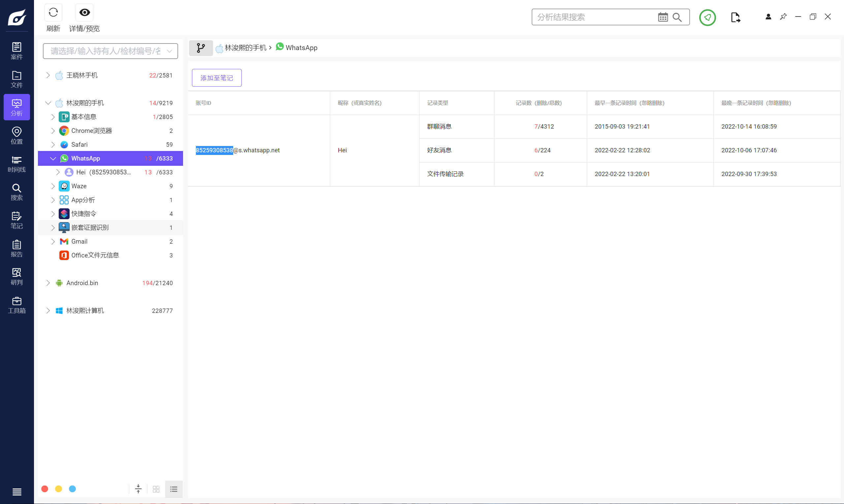The image size is (844, 504).
Task: Switch to grid view at panel bottom
Action: click(156, 489)
